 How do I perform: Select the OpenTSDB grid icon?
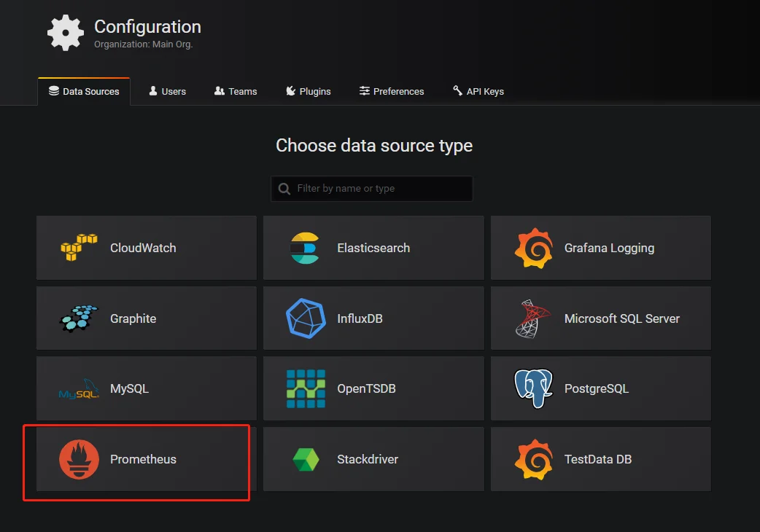(306, 388)
